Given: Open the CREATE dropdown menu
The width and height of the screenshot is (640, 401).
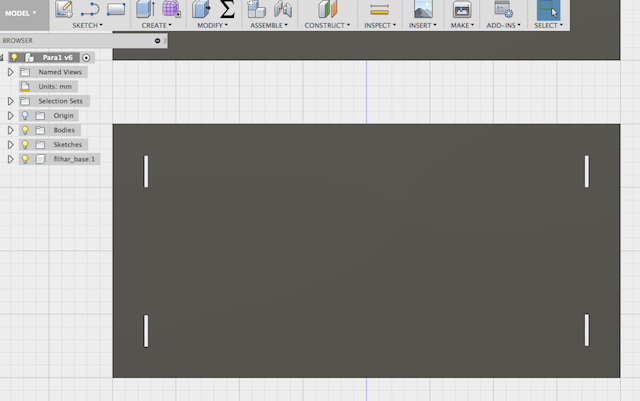Looking at the screenshot, I should pos(157,25).
